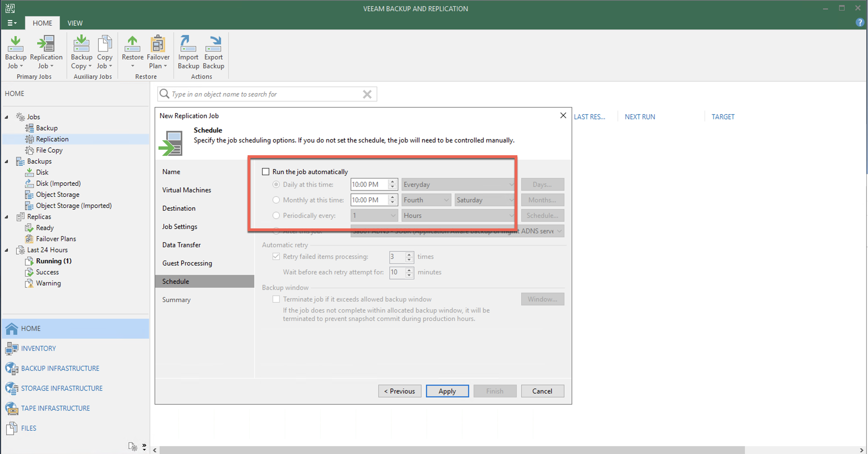Viewport: 868px width, 454px height.
Task: Open the Replication Job ribbon icon
Action: pyautogui.click(x=46, y=52)
